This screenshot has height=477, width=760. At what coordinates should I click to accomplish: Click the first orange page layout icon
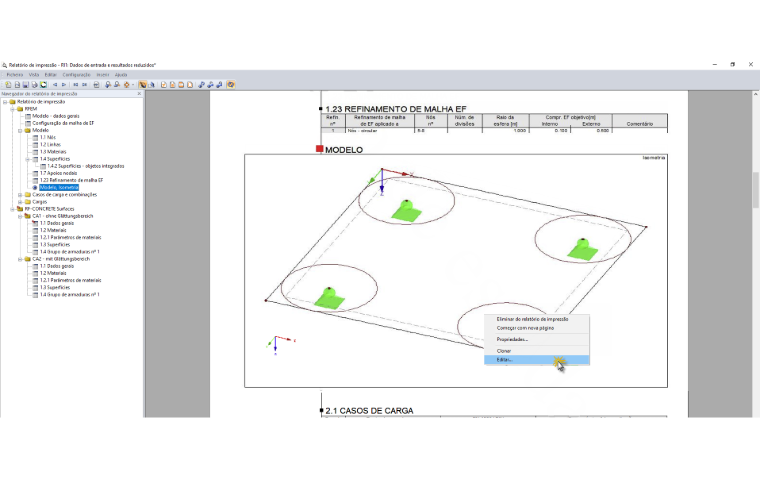tap(164, 84)
